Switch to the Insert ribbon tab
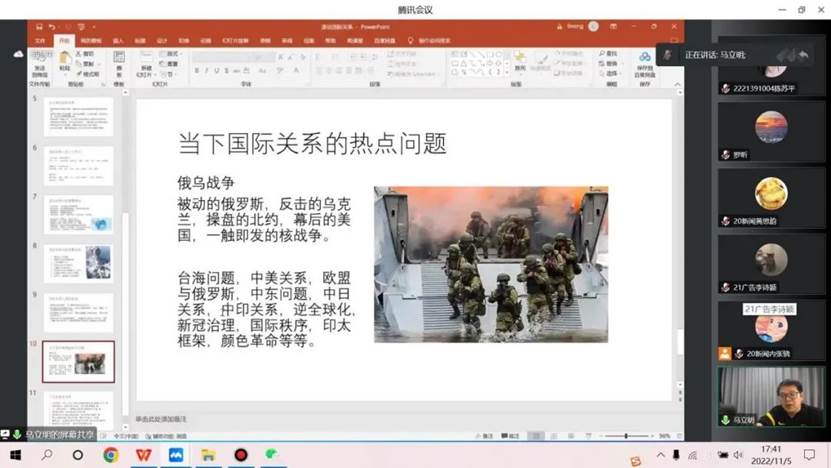Viewport: 831px width, 468px height. (118, 41)
